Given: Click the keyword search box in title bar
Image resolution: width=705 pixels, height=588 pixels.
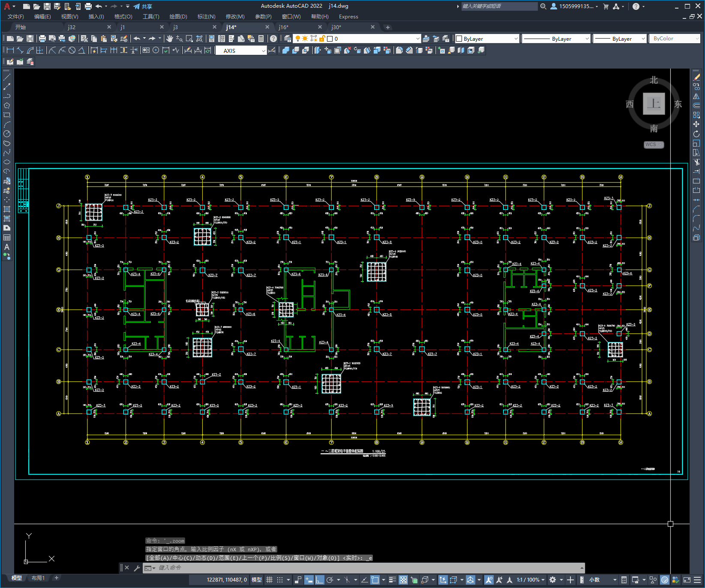Looking at the screenshot, I should coord(499,6).
